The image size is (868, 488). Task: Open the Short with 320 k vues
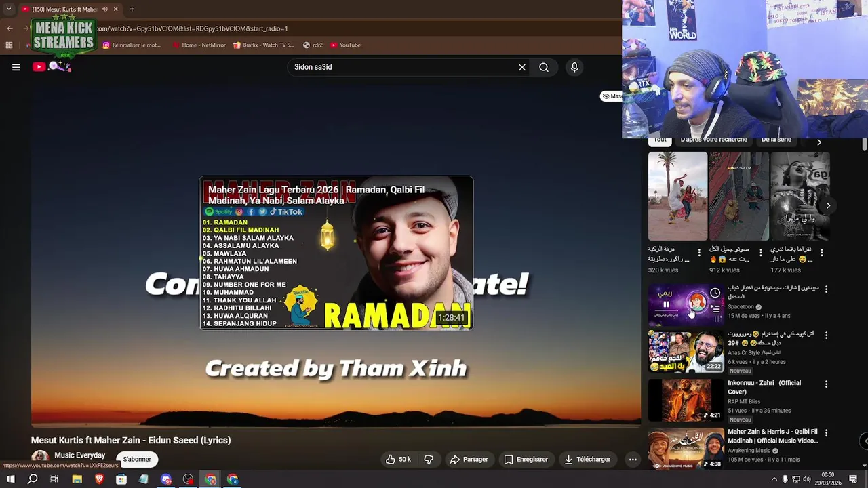677,196
